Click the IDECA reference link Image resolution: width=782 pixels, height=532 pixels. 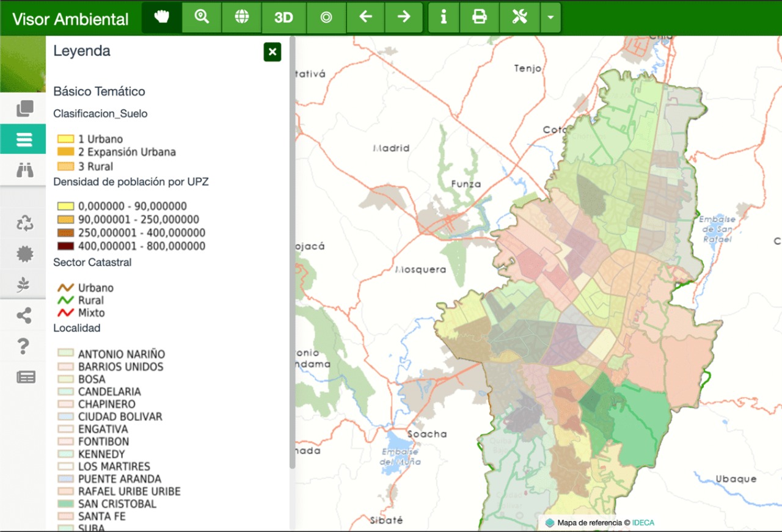[x=643, y=523]
